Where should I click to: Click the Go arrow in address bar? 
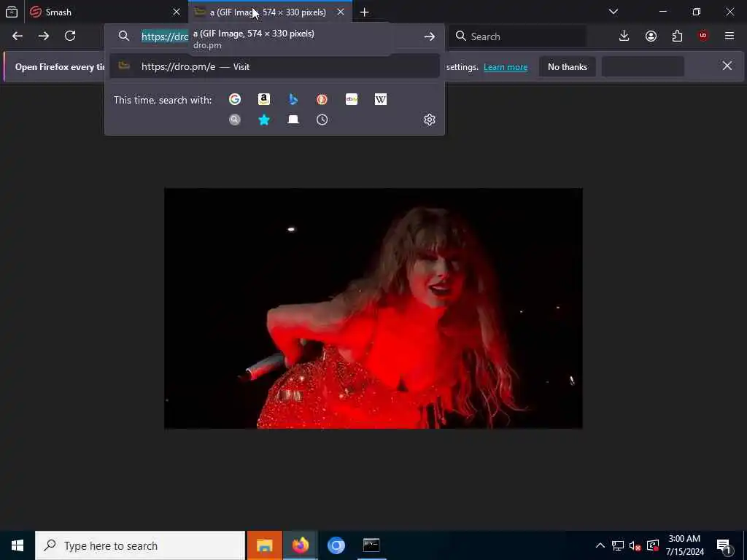[429, 36]
